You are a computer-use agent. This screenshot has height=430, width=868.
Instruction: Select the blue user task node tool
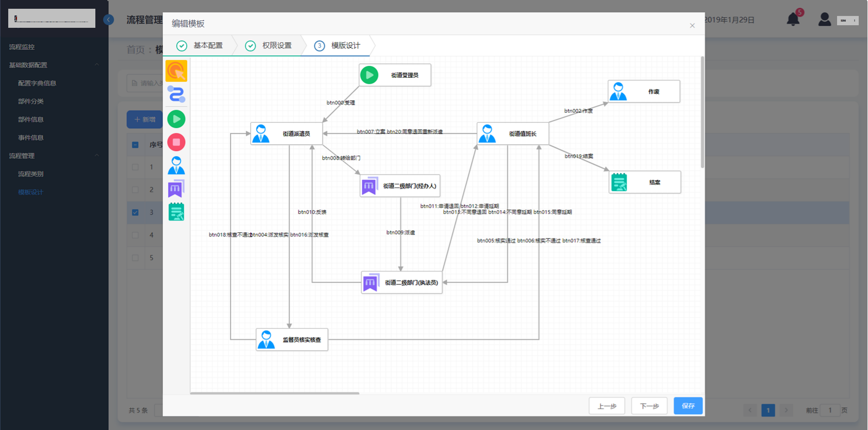pos(176,165)
